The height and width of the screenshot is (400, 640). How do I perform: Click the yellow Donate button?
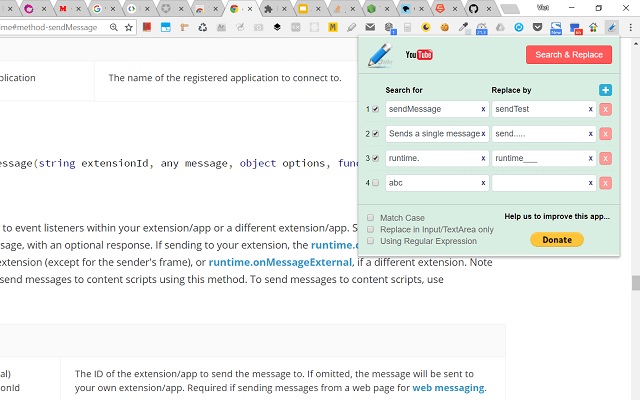point(557,240)
